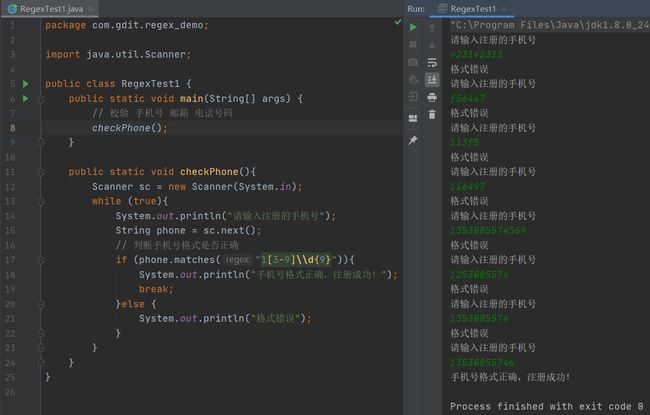Viewport: 650px width, 415px height.
Task: Click console line '手机号格式正确，注册成功!' in Run output
Action: point(510,377)
